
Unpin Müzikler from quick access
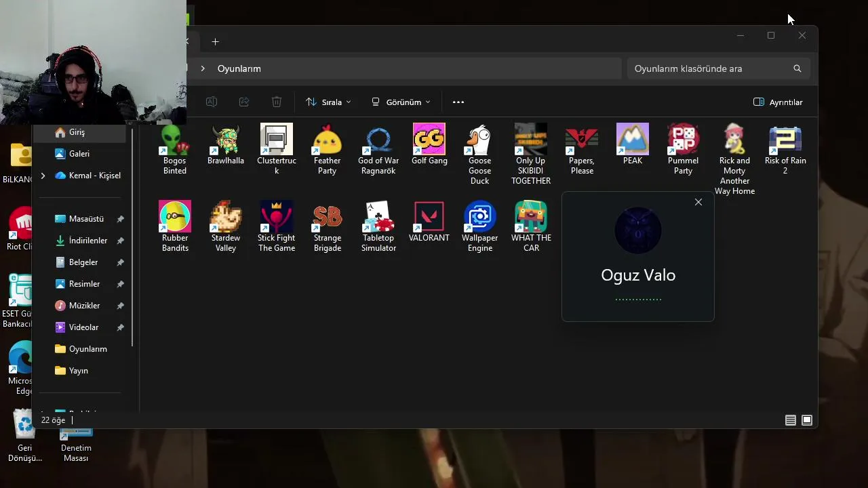pos(120,306)
